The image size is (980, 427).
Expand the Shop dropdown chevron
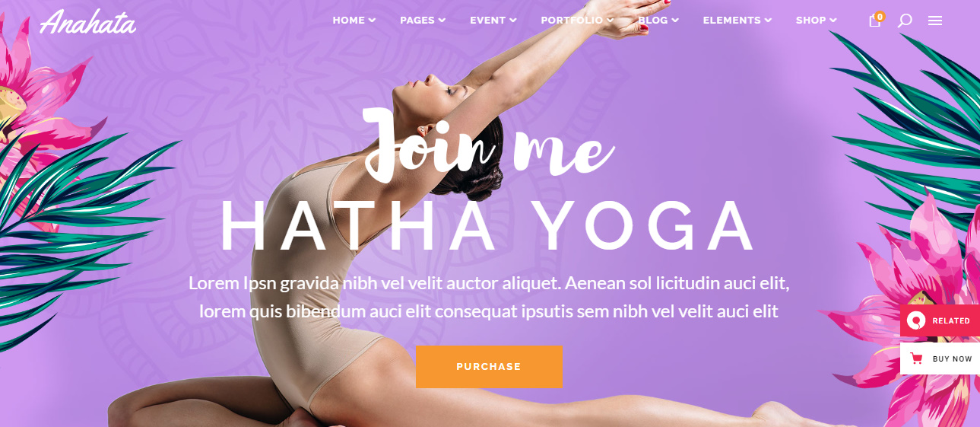[x=833, y=21]
